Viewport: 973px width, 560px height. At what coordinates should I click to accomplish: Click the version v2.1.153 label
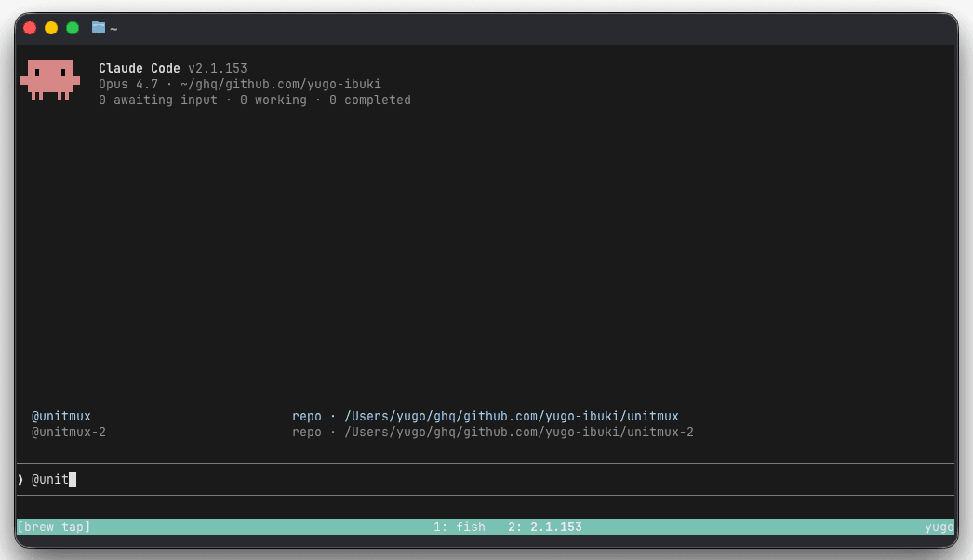217,68
